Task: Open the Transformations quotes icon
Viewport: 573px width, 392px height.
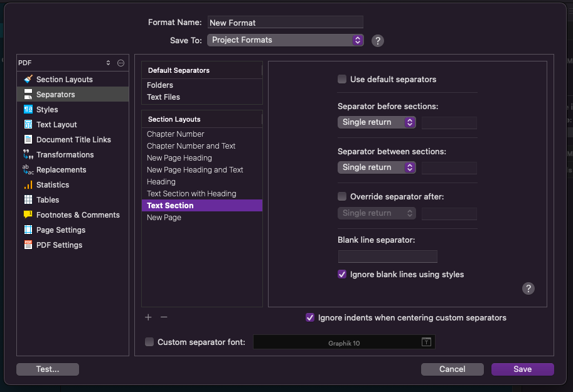Action: coord(28,154)
